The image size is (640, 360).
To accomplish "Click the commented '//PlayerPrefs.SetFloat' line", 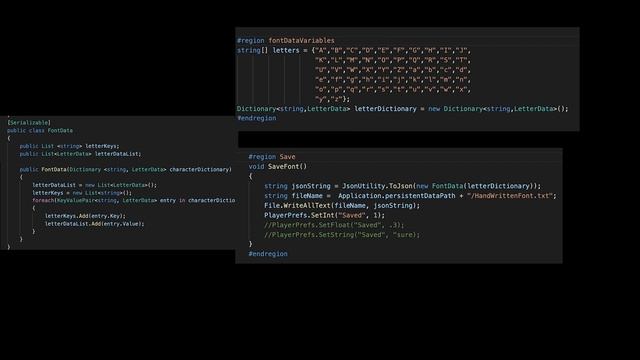I will tap(334, 225).
